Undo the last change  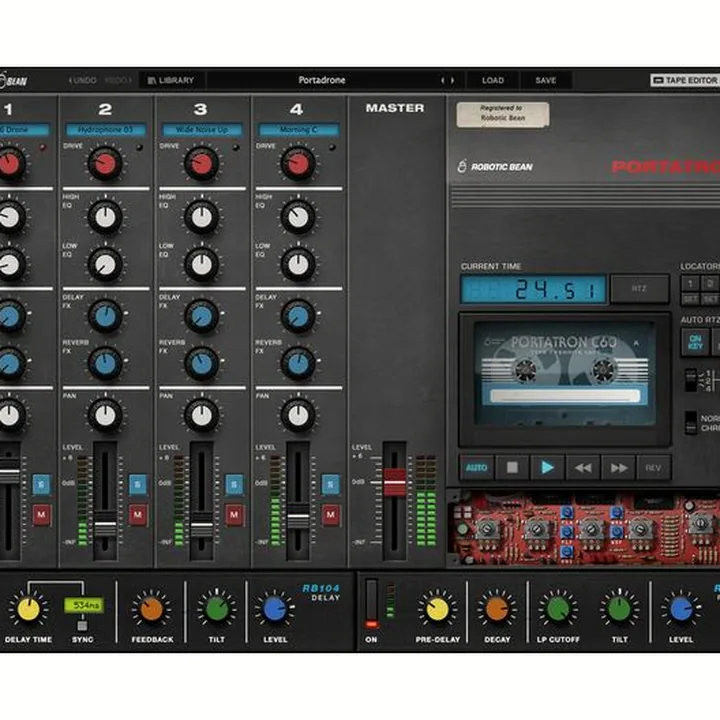[83, 80]
